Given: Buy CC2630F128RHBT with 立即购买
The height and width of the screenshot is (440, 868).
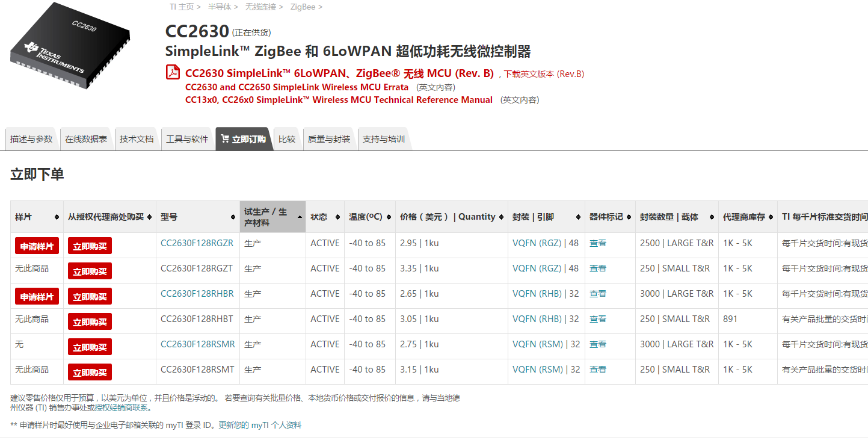Looking at the screenshot, I should coord(90,321).
